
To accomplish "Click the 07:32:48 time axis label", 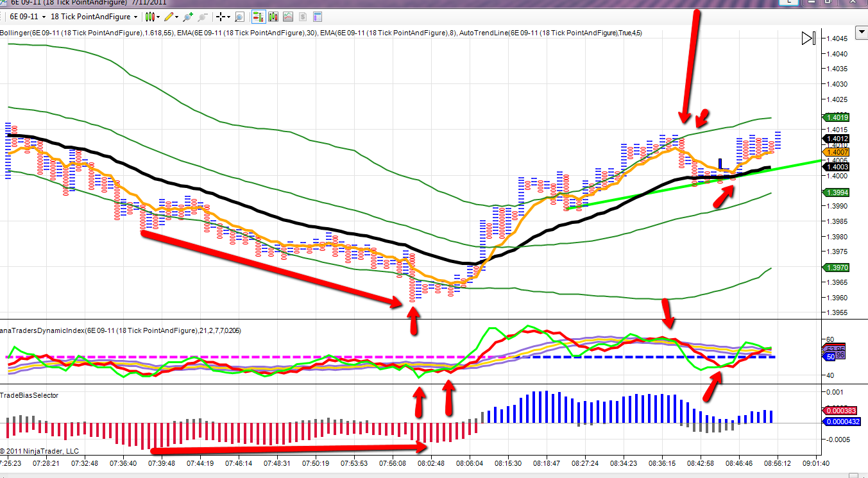I will tap(84, 463).
